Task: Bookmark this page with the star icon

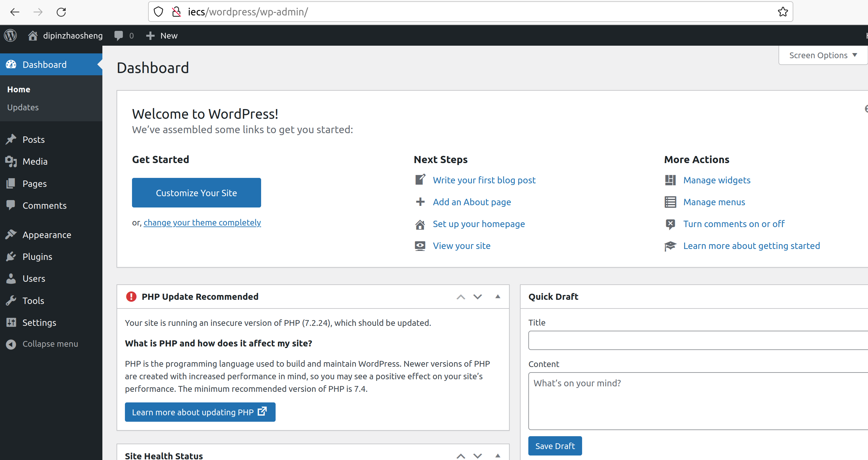Action: (x=782, y=12)
